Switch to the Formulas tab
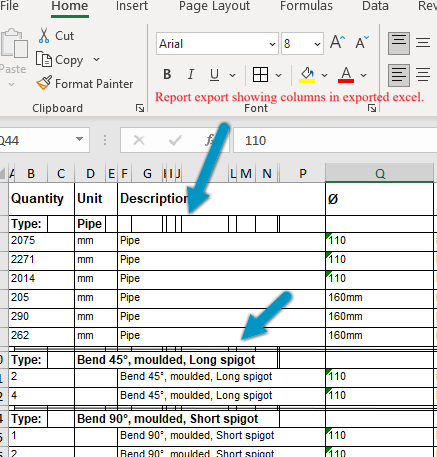The width and height of the screenshot is (437, 457). 306,6
